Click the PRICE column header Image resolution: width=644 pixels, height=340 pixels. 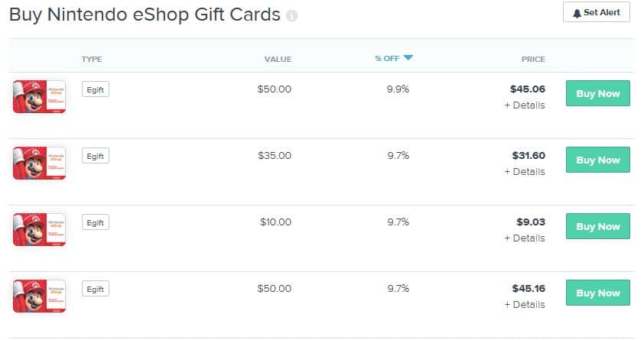(533, 59)
